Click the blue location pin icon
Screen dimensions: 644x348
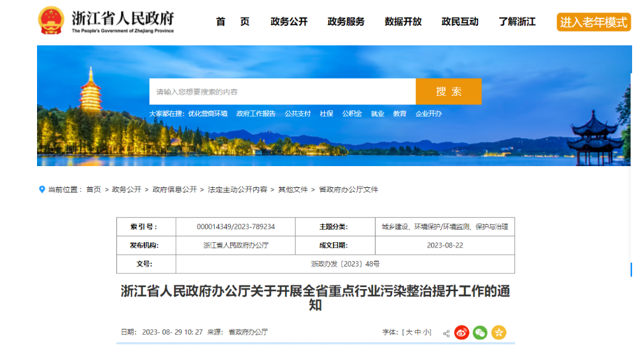(x=42, y=189)
